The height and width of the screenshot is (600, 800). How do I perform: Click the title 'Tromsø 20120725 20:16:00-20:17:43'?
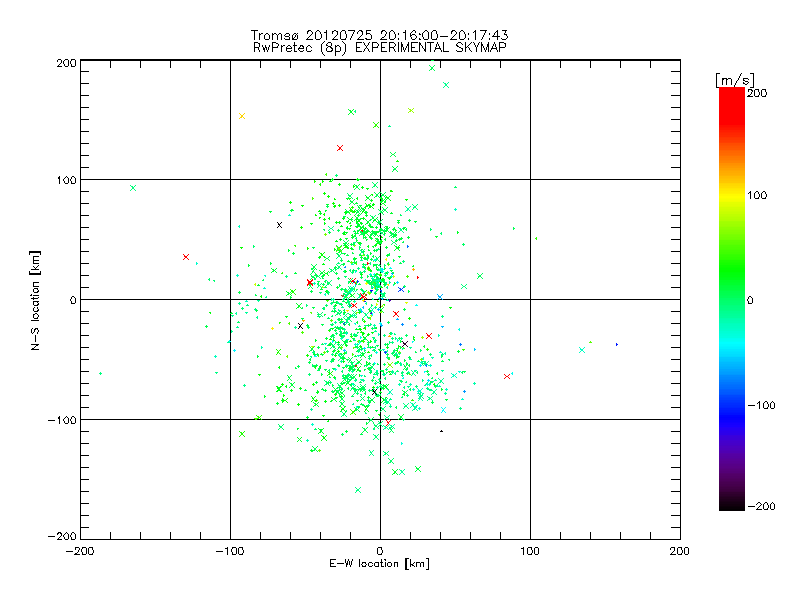coord(379,35)
